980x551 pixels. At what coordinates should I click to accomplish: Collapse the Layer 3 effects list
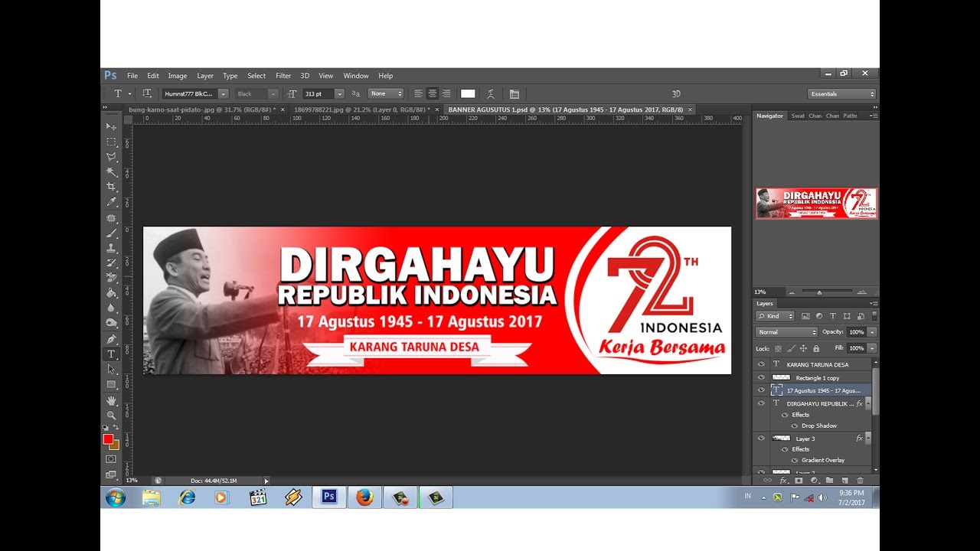pos(867,438)
